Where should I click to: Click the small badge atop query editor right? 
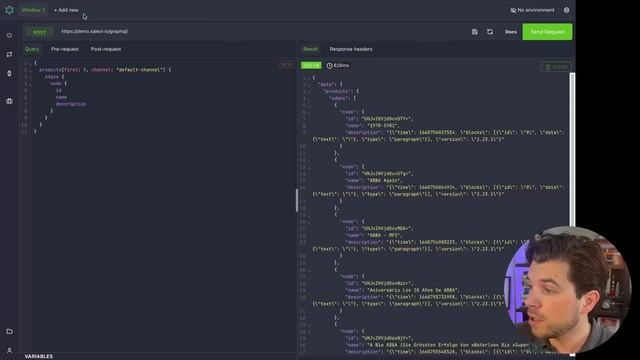click(286, 64)
